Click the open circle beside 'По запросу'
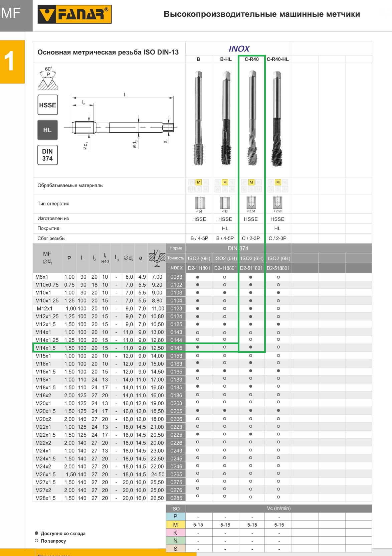 point(36,541)
